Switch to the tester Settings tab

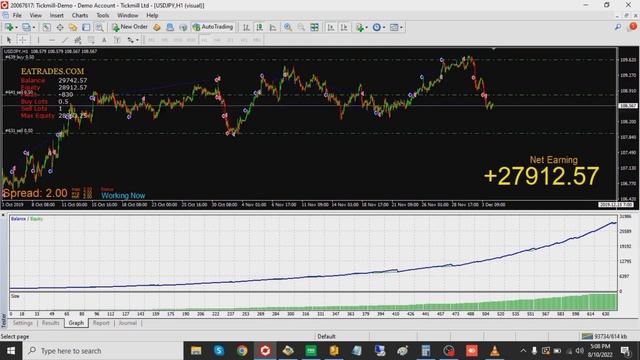click(22, 323)
